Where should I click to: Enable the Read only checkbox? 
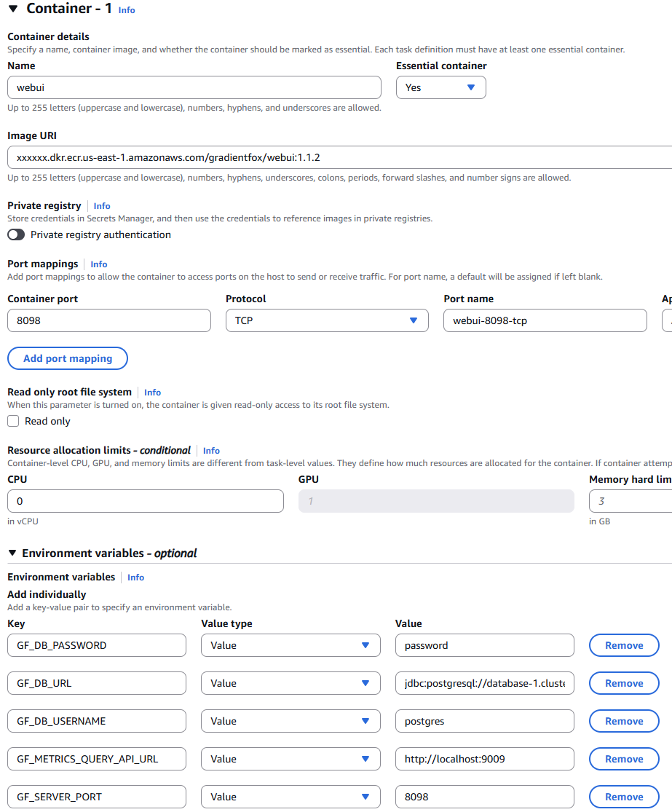[13, 421]
